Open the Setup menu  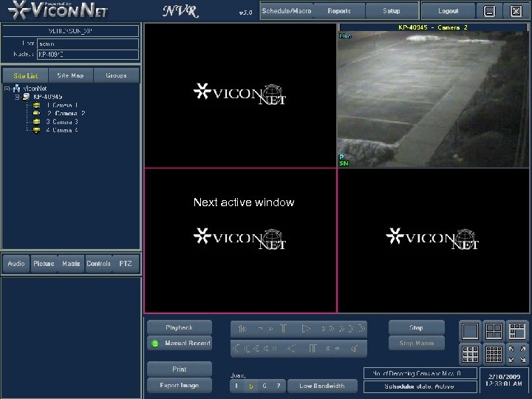(391, 11)
